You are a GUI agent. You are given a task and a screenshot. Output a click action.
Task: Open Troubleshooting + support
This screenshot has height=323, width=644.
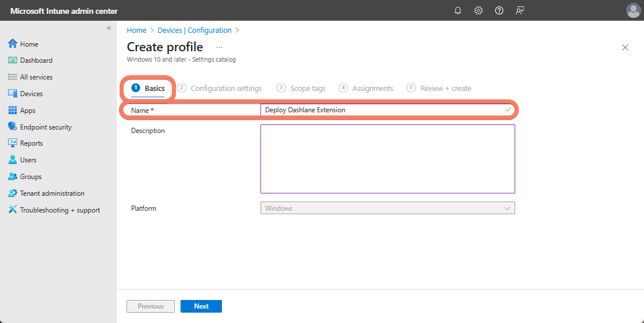pyautogui.click(x=60, y=210)
